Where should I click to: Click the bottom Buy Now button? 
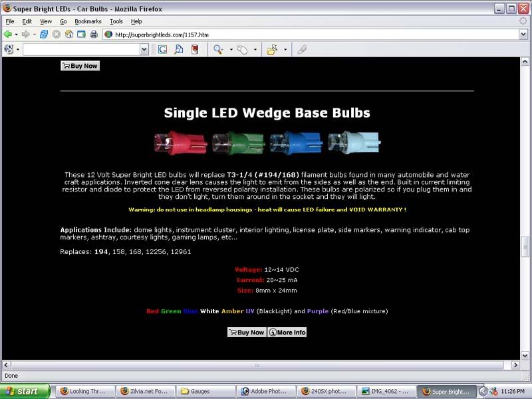coord(247,332)
